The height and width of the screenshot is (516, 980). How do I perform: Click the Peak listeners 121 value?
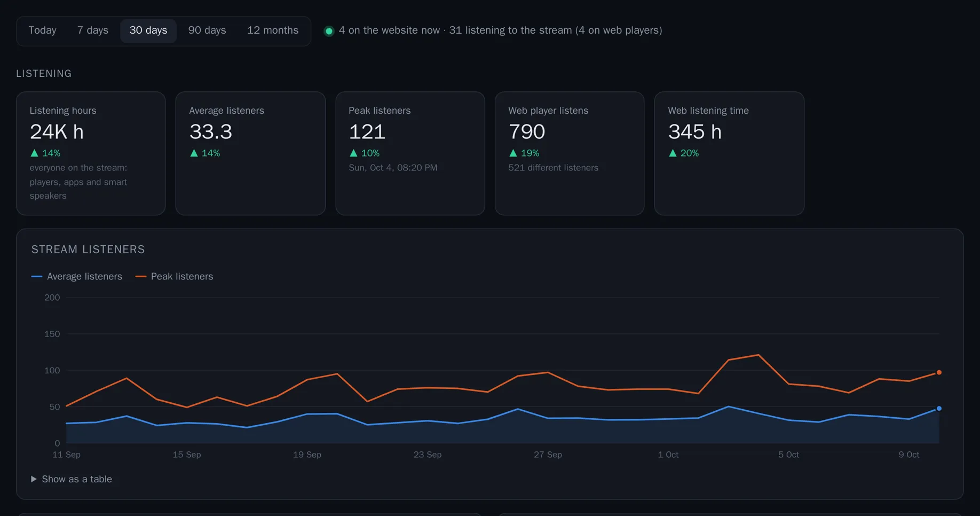tap(367, 132)
